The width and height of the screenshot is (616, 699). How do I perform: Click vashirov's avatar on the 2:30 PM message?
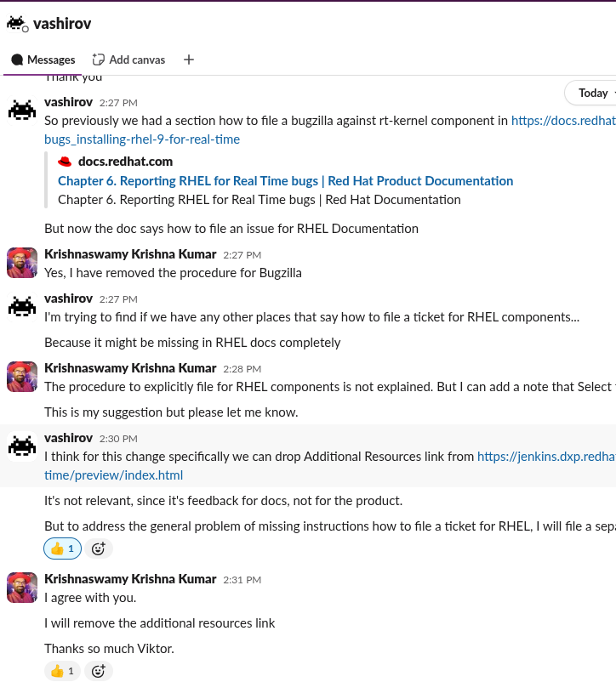[22, 446]
